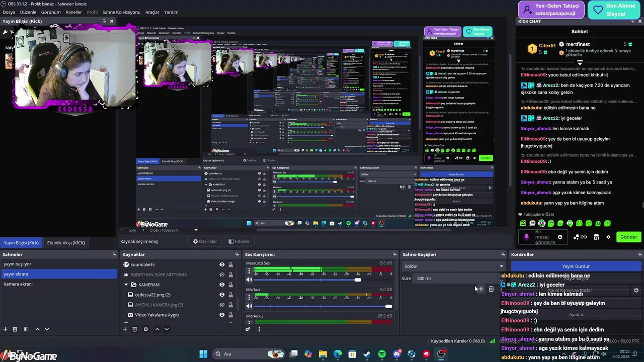Open the Soldur transition dropdown
This screenshot has height=362, width=644.
pyautogui.click(x=453, y=266)
